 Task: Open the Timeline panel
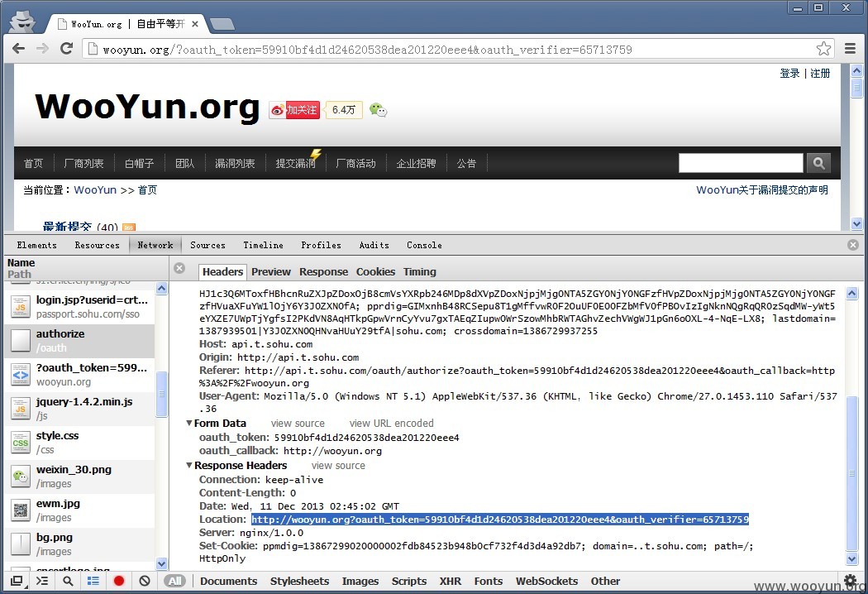pyautogui.click(x=263, y=245)
